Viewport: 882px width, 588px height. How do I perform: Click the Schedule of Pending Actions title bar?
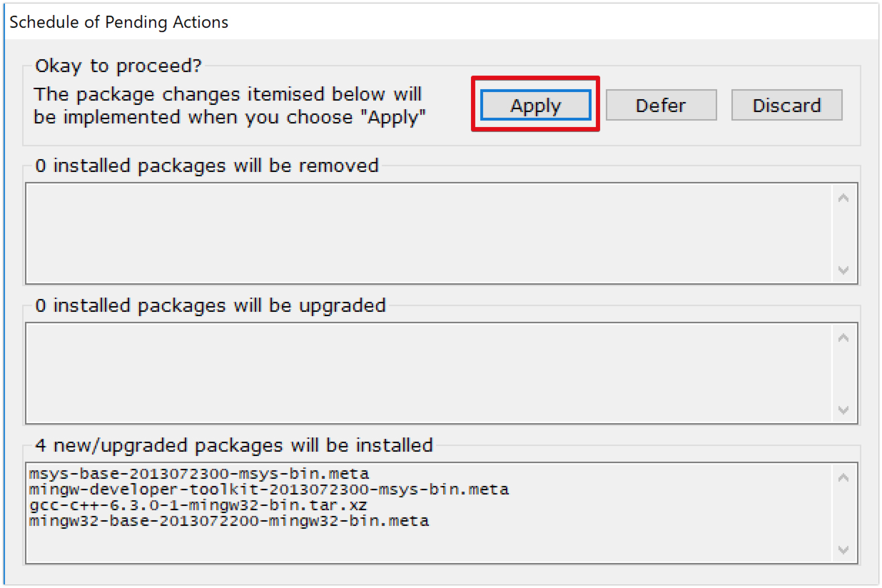pyautogui.click(x=440, y=21)
